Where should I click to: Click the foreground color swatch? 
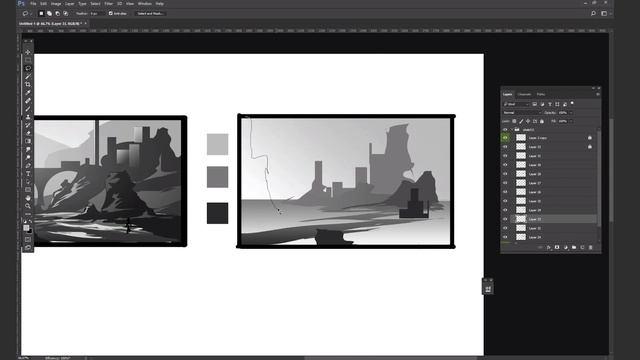[26, 228]
